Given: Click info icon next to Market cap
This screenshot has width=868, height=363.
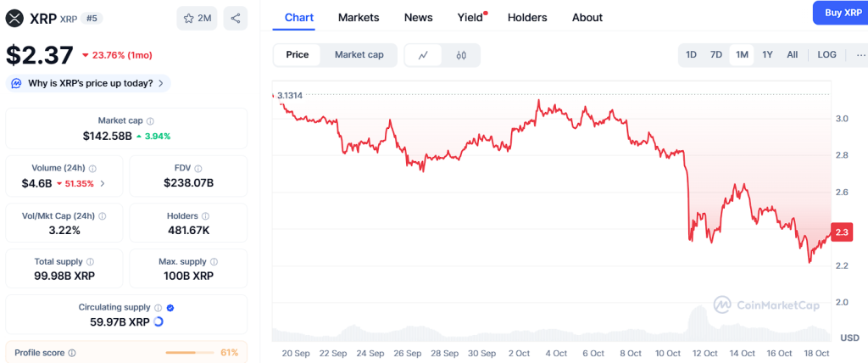Looking at the screenshot, I should pyautogui.click(x=151, y=121).
